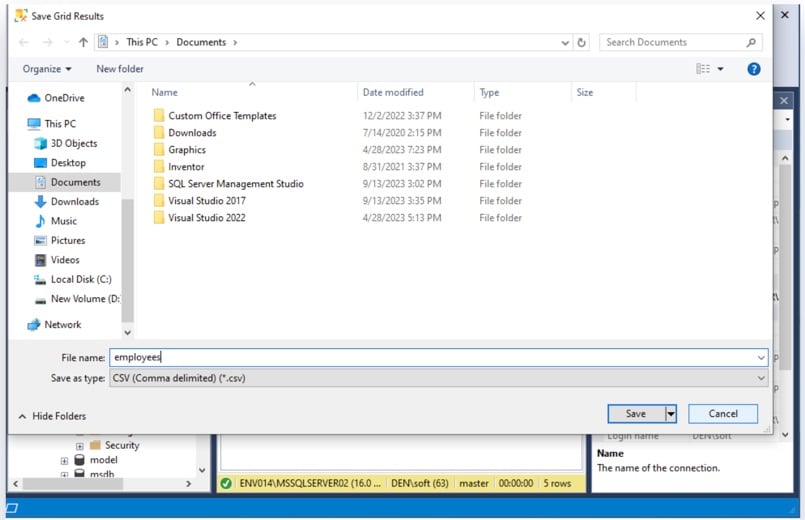Click New folder in the toolbar
This screenshot has height=520, width=805.
click(120, 69)
